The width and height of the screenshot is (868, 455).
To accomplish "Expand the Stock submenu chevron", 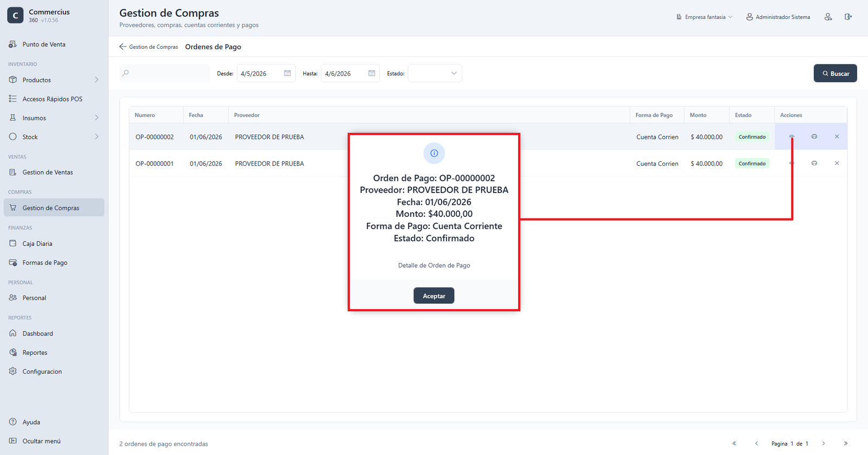I will (97, 137).
